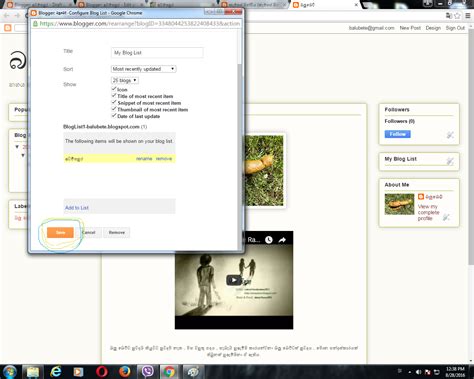Viewport: 474px width, 379px height.
Task: Toggle 'Date of last update' checkbox
Action: click(x=114, y=116)
